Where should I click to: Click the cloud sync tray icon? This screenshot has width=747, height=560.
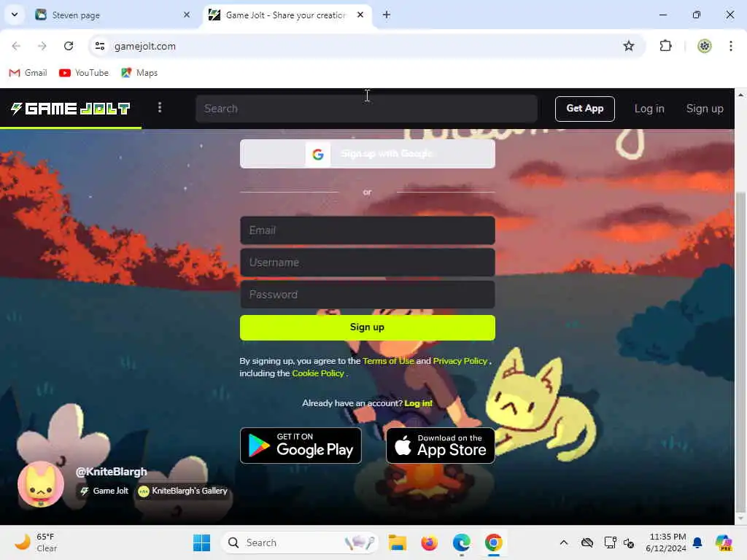pos(587,542)
